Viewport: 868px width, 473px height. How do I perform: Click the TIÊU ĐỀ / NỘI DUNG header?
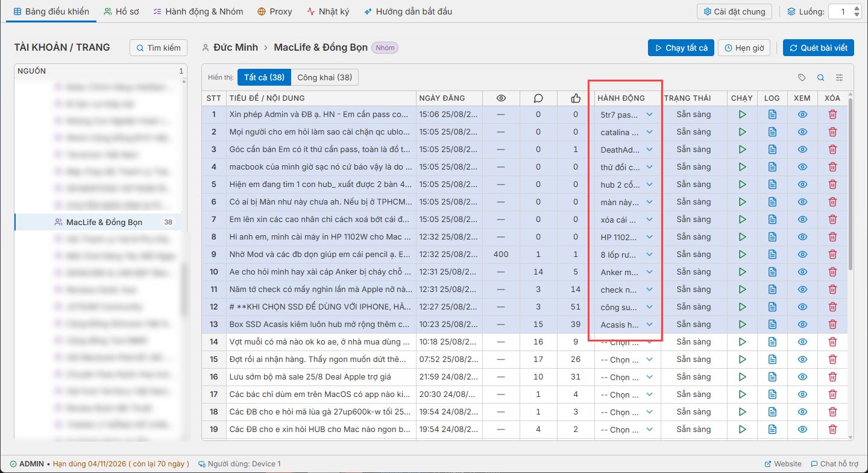321,98
